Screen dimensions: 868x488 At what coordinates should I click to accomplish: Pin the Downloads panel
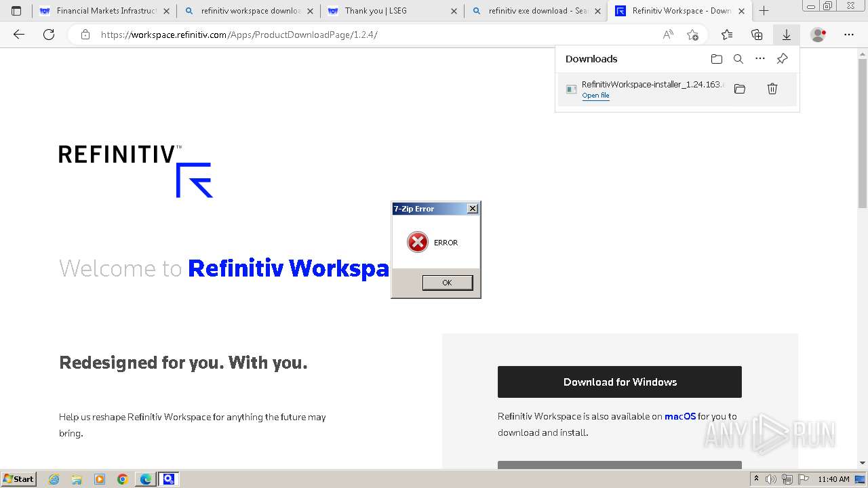[782, 59]
